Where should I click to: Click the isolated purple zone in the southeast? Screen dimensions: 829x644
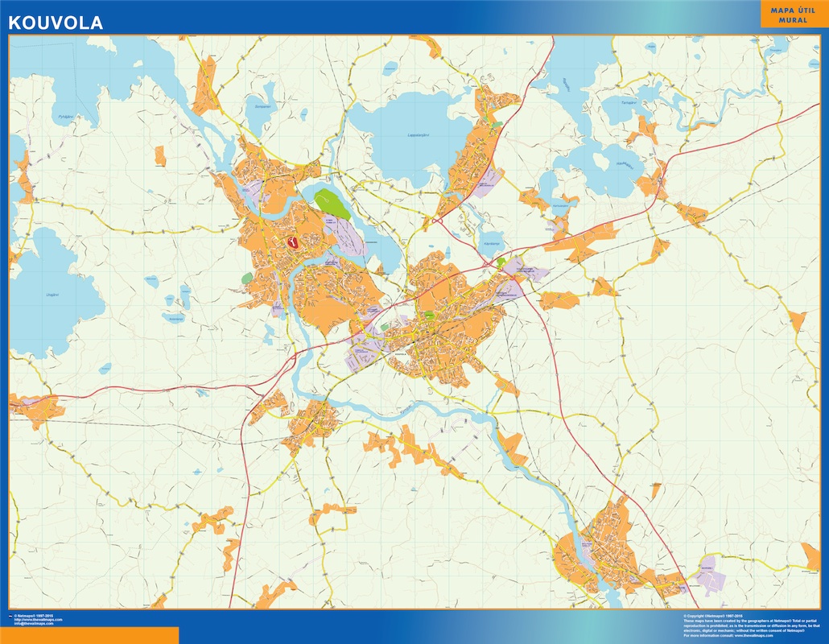click(709, 567)
